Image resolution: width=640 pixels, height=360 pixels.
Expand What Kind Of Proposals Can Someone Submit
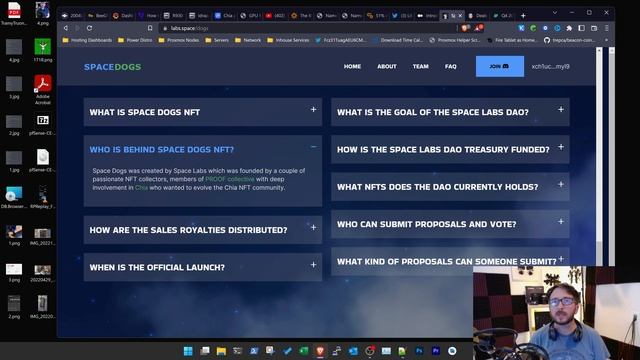[450, 261]
